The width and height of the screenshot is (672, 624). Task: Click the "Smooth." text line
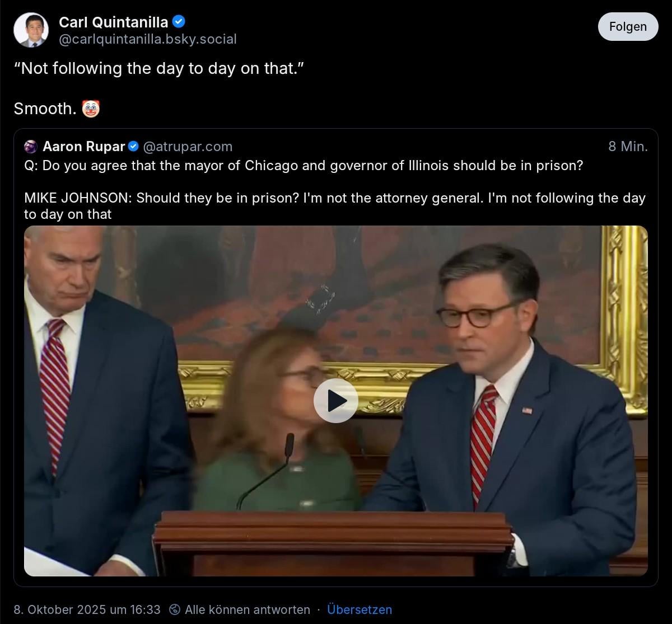click(45, 109)
